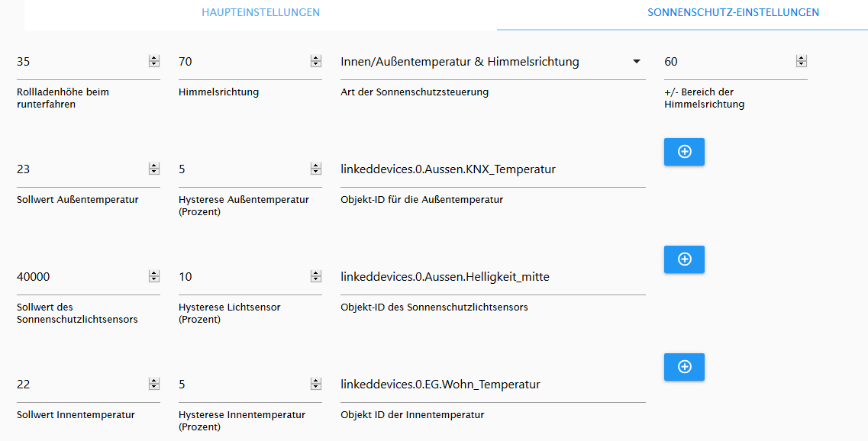Click stepper of Sollwert Außentemperatur
This screenshot has height=441, width=868.
coord(154,169)
